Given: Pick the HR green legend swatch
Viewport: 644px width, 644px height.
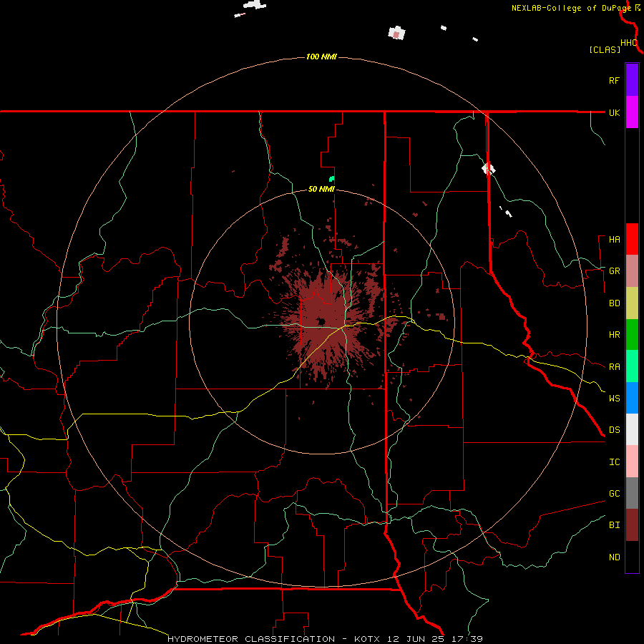Looking at the screenshot, I should click(632, 334).
